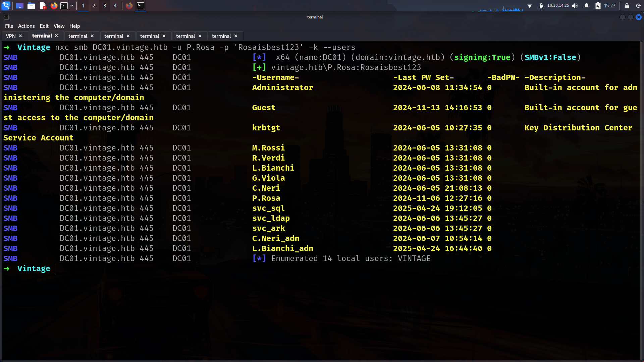Launch the text editor panel icon
644x362 pixels.
(x=43, y=5)
